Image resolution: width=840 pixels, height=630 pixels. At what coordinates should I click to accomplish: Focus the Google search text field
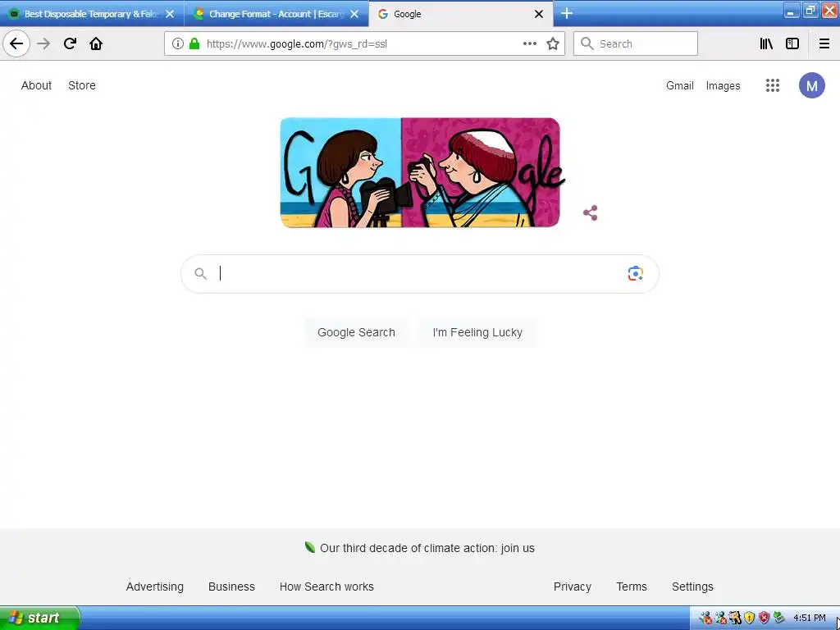pos(420,273)
